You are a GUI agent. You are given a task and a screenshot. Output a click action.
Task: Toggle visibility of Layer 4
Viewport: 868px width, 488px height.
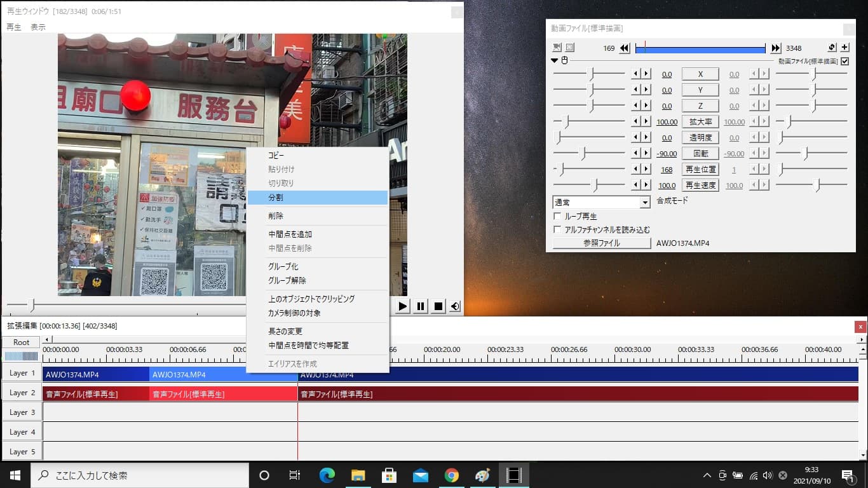tap(22, 432)
